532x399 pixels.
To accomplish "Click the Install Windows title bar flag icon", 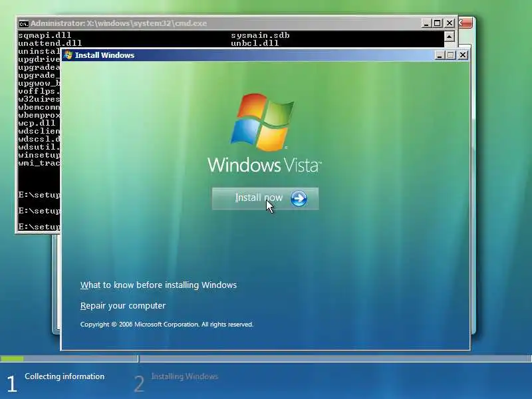I will [68, 55].
